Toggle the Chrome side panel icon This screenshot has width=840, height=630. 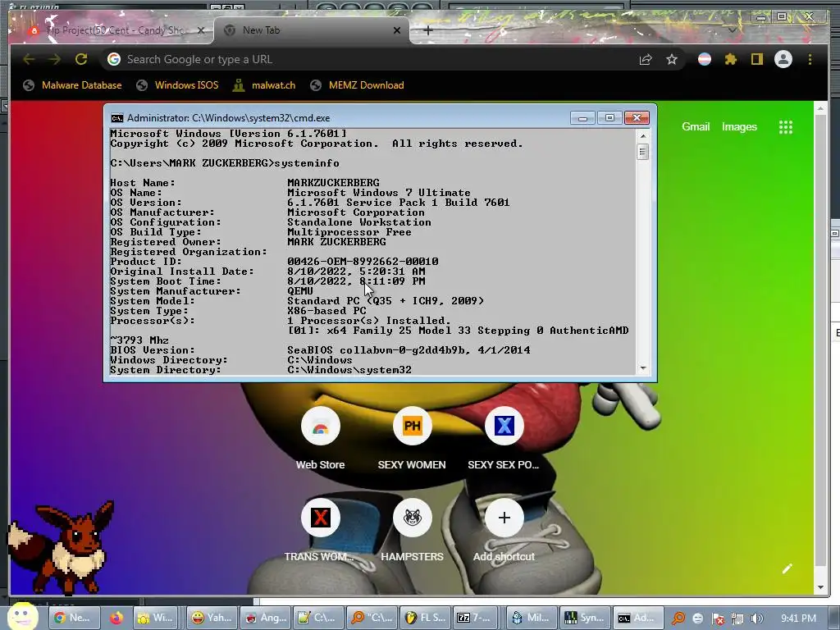[x=756, y=59]
